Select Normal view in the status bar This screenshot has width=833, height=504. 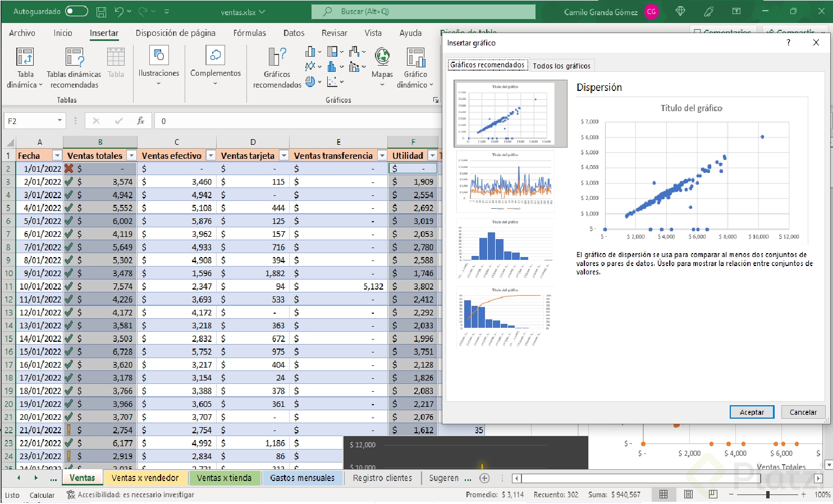(x=664, y=494)
